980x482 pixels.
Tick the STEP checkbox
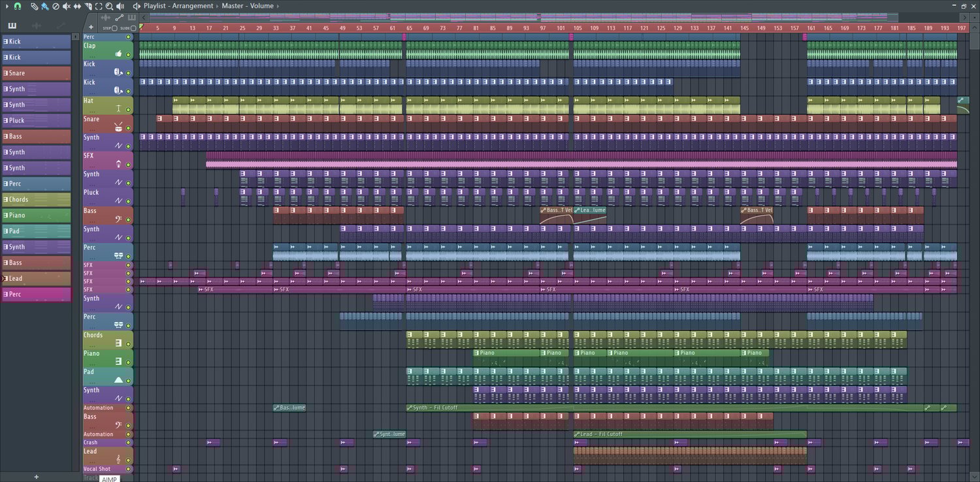pos(115,28)
